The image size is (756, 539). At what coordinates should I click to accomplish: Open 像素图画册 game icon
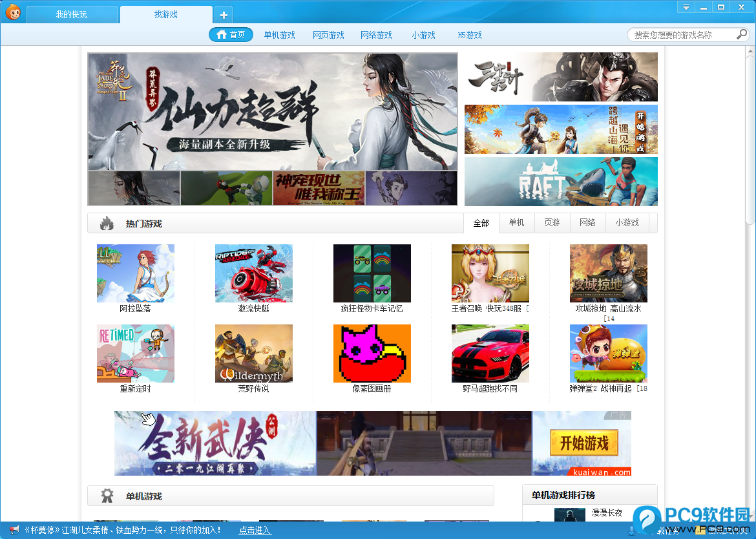point(372,354)
